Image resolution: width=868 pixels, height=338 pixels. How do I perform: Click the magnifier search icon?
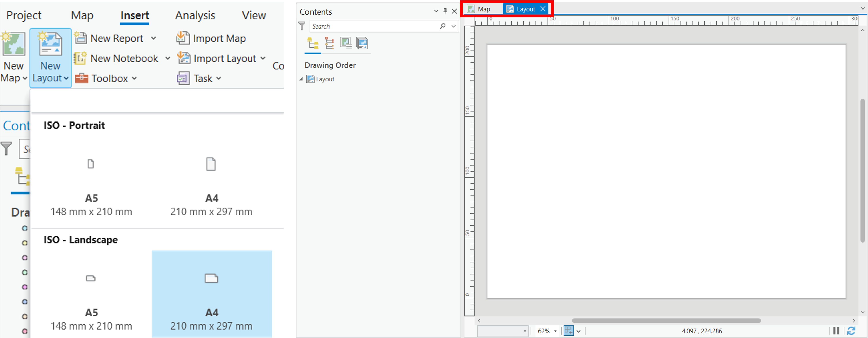click(x=443, y=26)
